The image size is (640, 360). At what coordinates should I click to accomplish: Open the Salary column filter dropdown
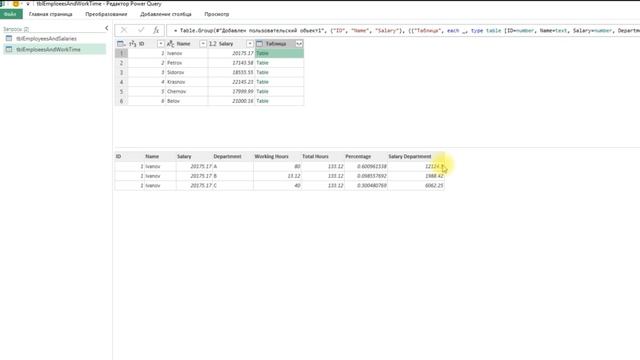(x=250, y=44)
